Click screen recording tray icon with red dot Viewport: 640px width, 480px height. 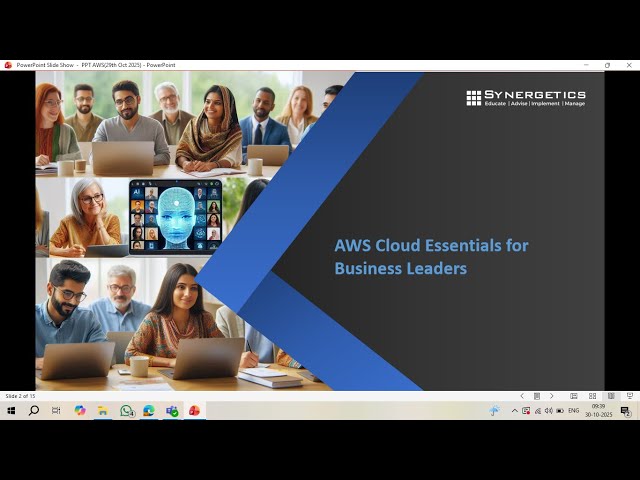(x=526, y=411)
